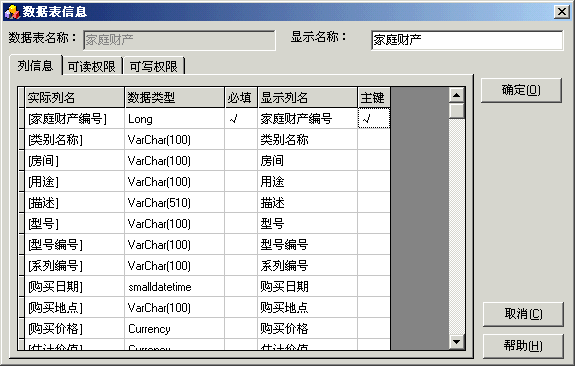Toggle 主键 cell for 房间 row

374,160
